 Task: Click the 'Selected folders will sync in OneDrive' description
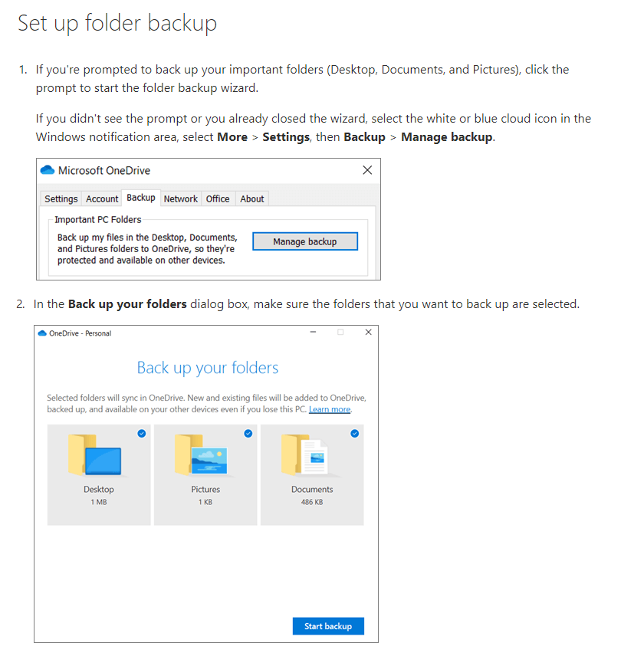click(x=207, y=403)
